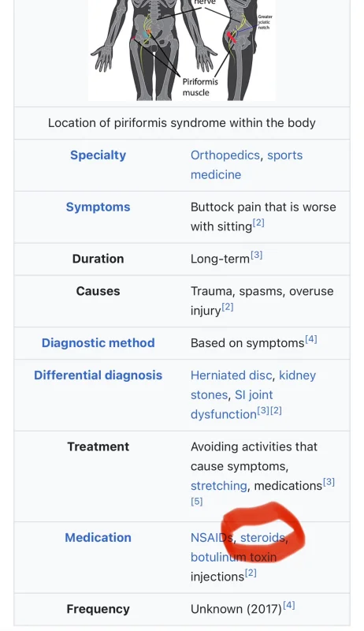Click the Specialty heading link

coord(98,155)
